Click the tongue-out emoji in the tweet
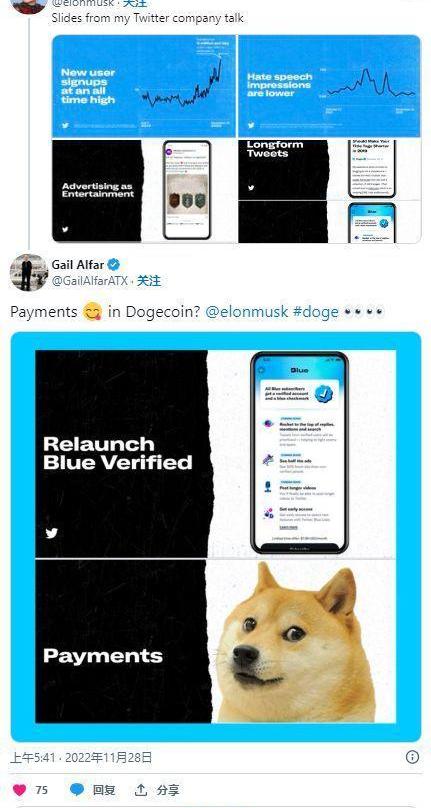The width and height of the screenshot is (431, 808). [x=92, y=312]
